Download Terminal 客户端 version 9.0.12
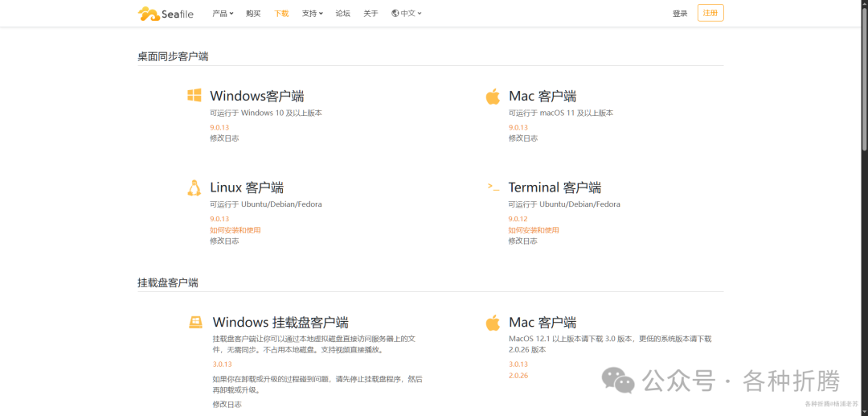The width and height of the screenshot is (868, 416). [518, 219]
